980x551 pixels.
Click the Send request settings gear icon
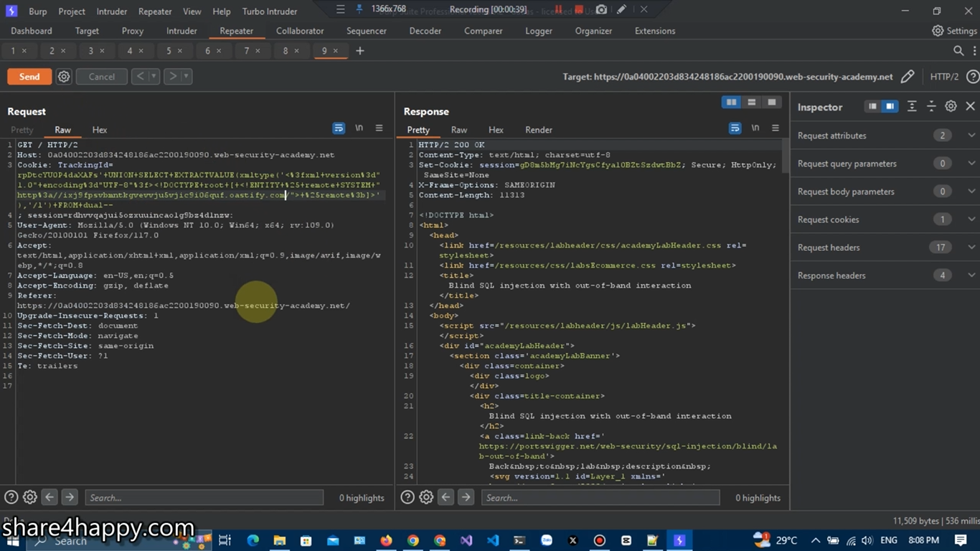[x=64, y=77]
